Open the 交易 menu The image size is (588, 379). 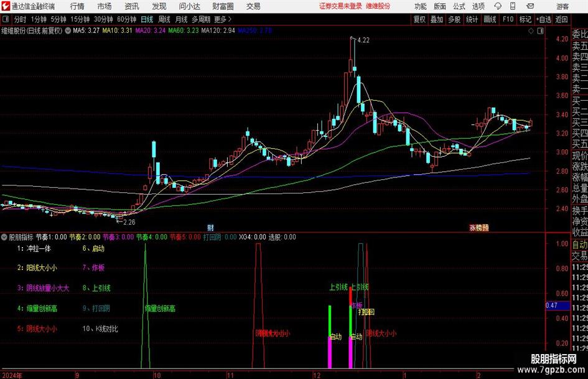(253, 6)
